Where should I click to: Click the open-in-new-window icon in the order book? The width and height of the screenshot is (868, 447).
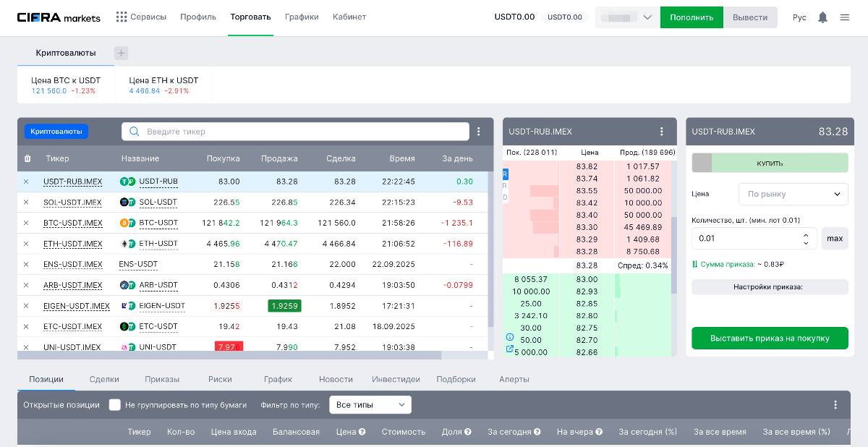(510, 349)
